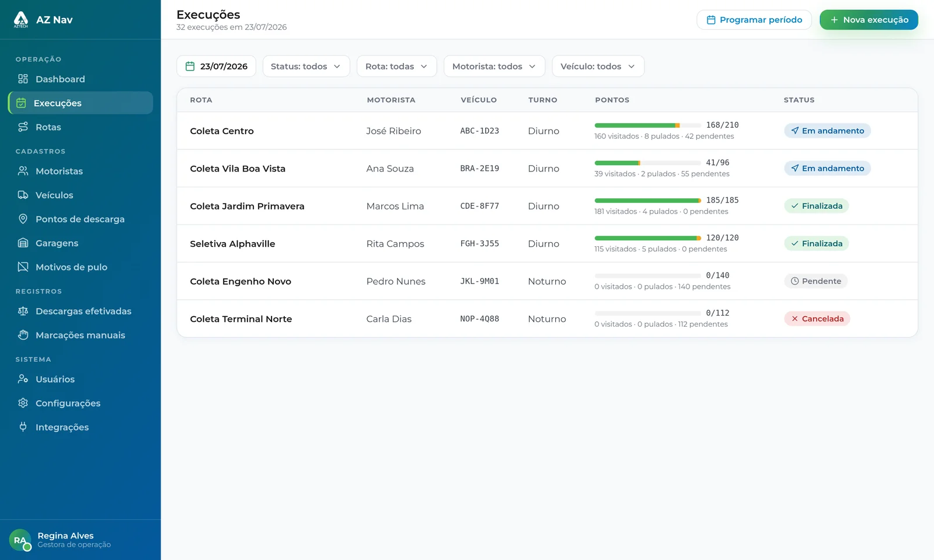
Task: Click the Coleta Vila Boa Vista progress bar
Action: (648, 163)
